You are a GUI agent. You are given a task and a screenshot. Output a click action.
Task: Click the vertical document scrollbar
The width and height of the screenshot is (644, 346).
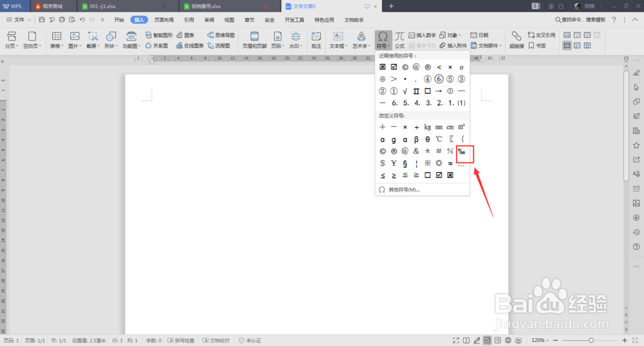(626, 125)
